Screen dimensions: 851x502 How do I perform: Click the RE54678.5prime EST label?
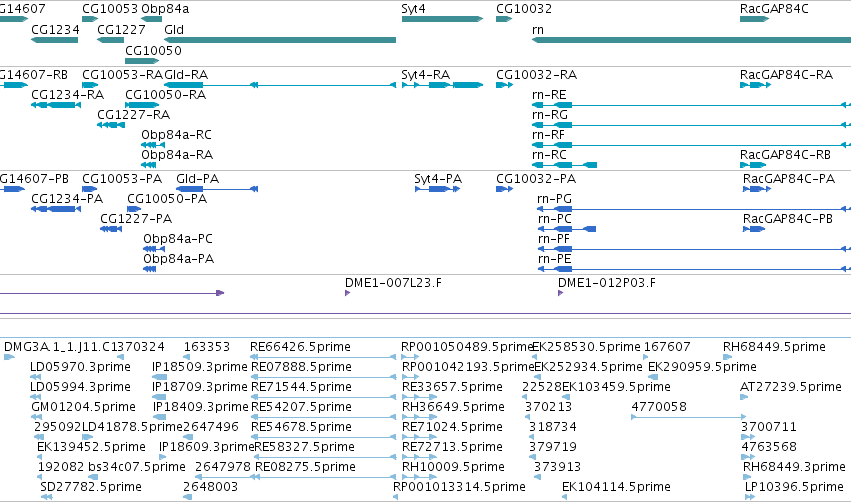[x=301, y=427]
